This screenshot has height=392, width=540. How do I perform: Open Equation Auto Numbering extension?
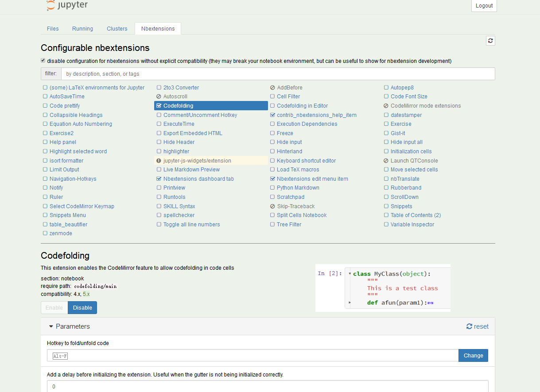tap(81, 124)
